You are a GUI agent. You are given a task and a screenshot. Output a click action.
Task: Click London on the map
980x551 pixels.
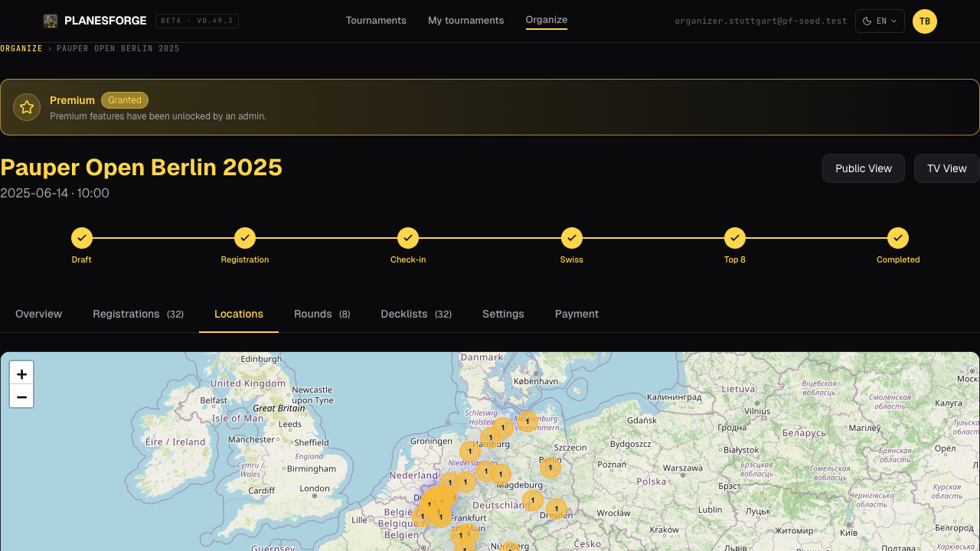click(315, 488)
